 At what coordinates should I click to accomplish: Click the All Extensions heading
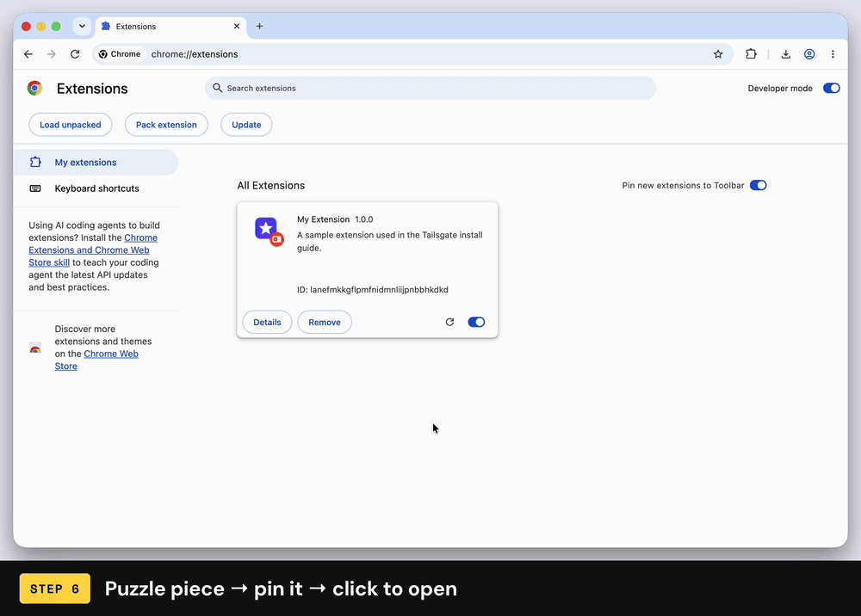[270, 186]
